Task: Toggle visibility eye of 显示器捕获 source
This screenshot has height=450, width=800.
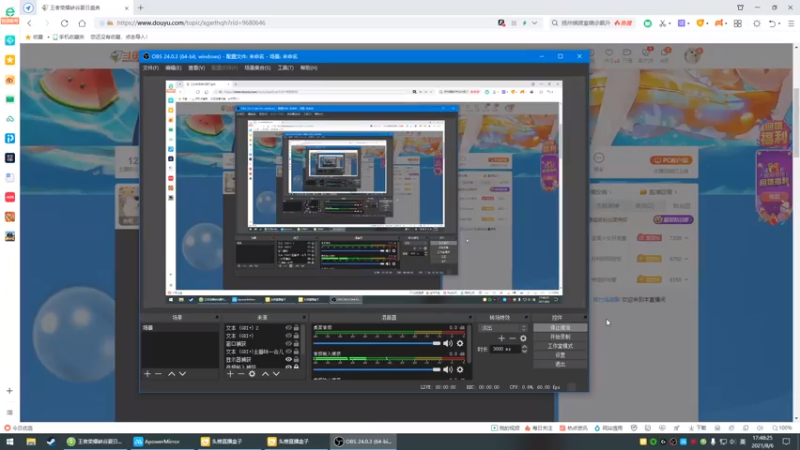Action: coord(288,359)
